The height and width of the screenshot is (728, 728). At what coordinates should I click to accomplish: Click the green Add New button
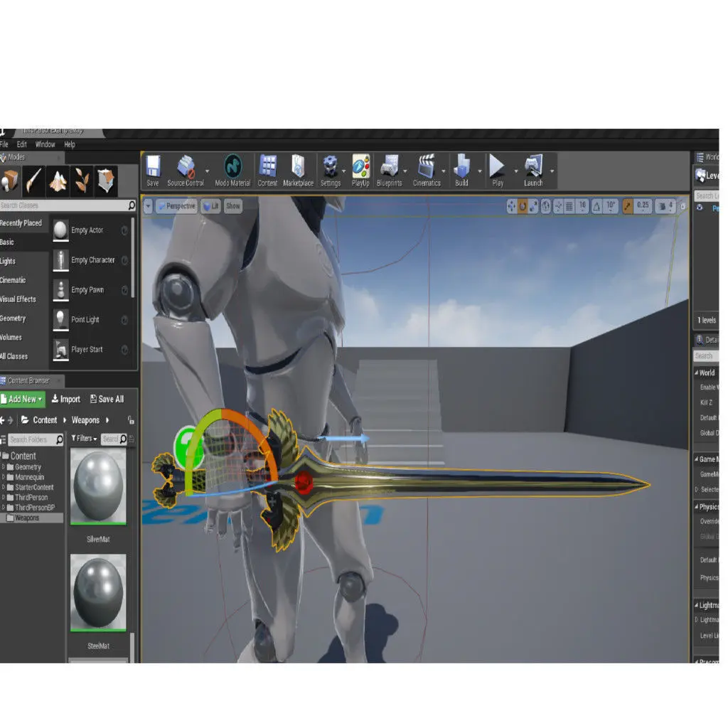[x=22, y=400]
